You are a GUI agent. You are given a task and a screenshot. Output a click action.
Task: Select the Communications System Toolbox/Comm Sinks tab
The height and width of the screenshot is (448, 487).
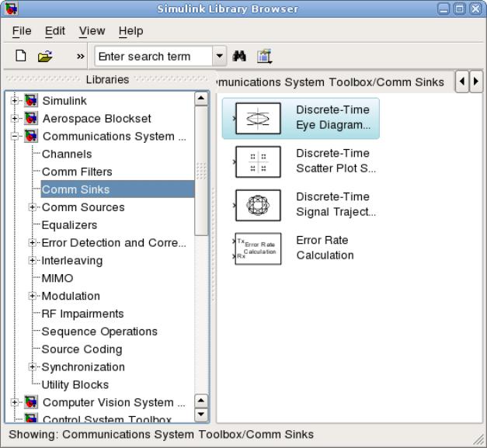tap(330, 82)
